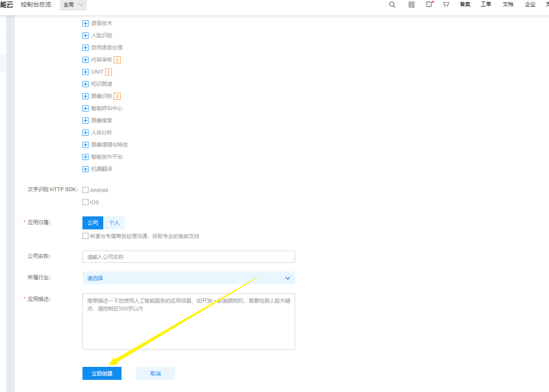549x392 pixels.
Task: Click the orange I badge beside 内容审核
Action: [x=117, y=59]
